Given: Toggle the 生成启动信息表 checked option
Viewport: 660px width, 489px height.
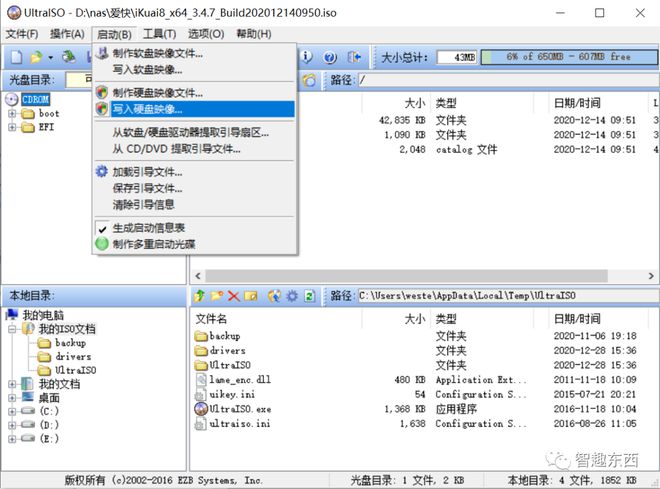Looking at the screenshot, I should 195,228.
